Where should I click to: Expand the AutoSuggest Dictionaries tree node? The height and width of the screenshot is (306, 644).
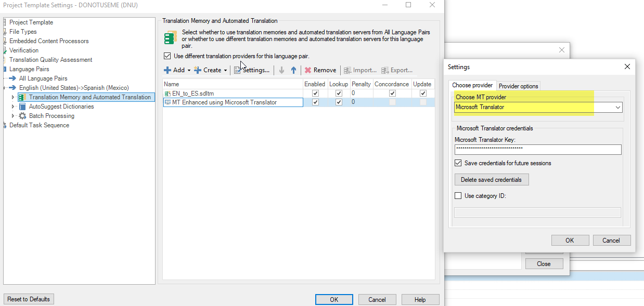(x=14, y=107)
